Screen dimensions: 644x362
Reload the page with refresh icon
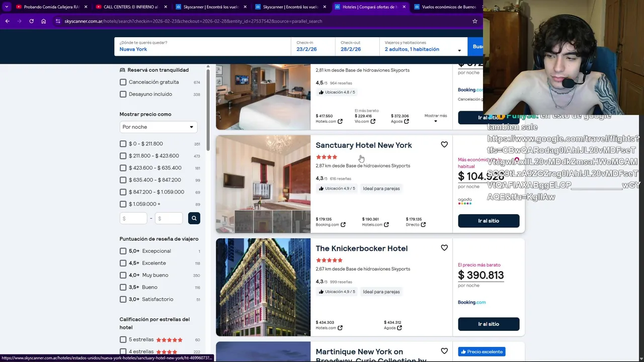click(x=31, y=21)
